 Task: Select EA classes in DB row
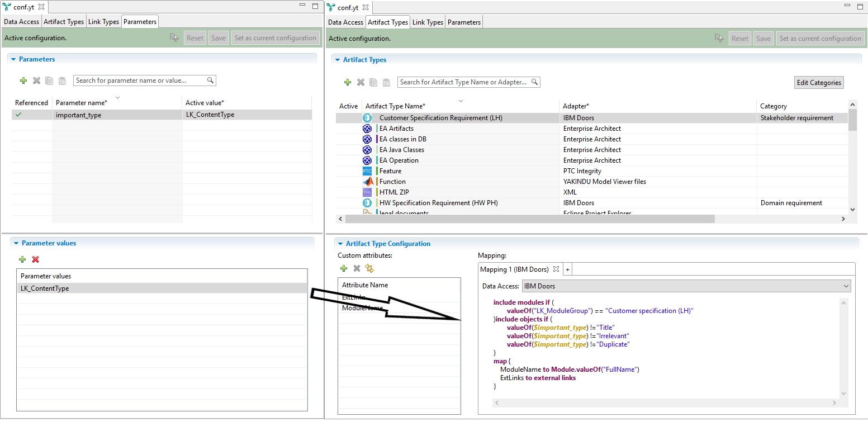click(592, 139)
